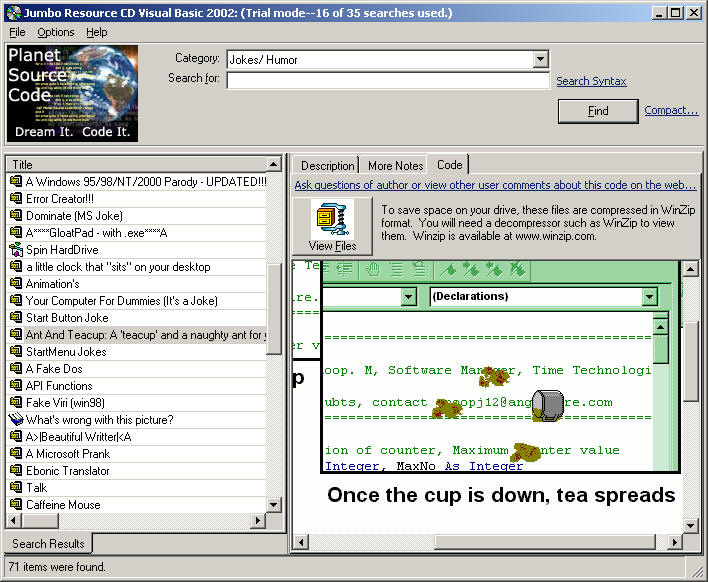708x582 pixels.
Task: Open the object dropdown left of (Declarations)
Action: [x=408, y=297]
